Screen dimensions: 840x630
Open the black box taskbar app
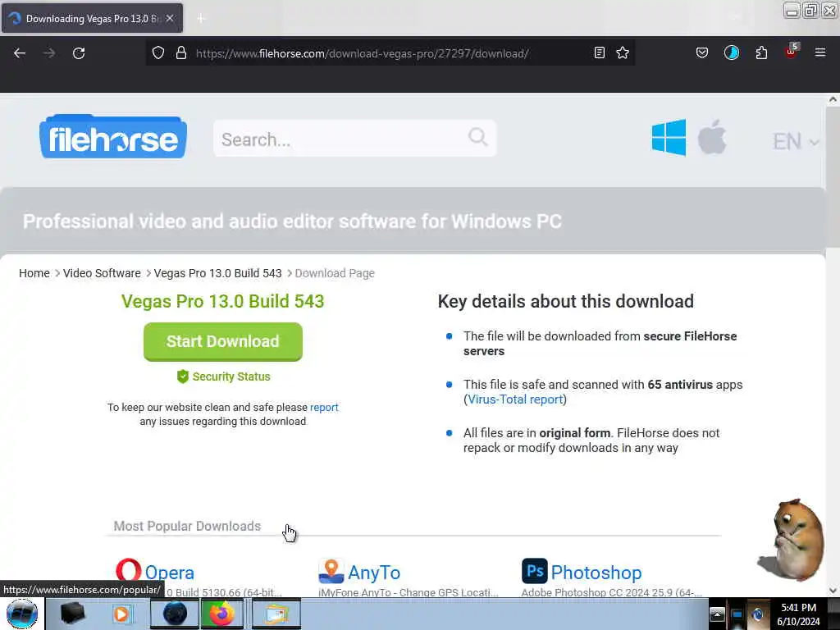click(73, 614)
